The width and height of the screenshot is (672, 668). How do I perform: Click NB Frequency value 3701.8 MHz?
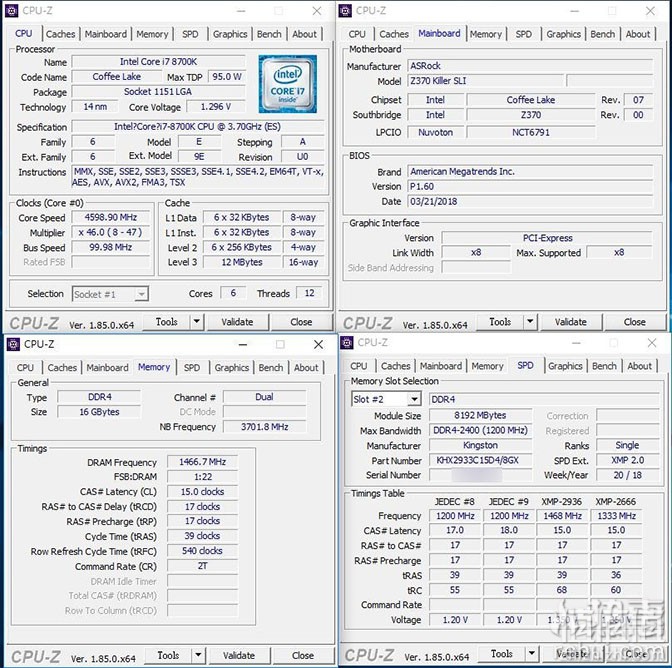264,427
